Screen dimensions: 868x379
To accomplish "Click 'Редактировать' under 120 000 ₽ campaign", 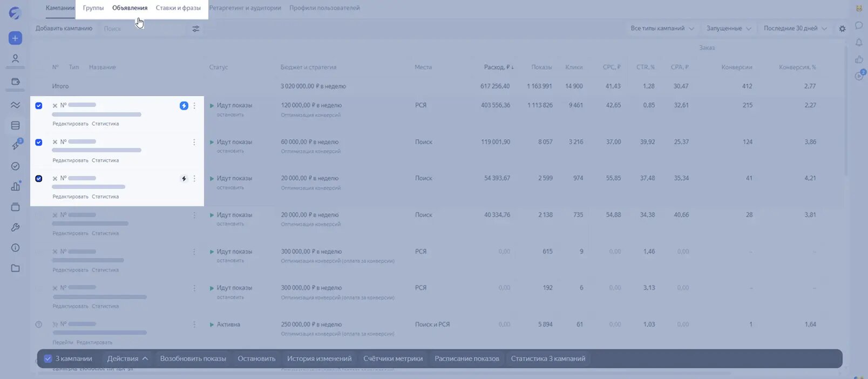I will click(70, 124).
